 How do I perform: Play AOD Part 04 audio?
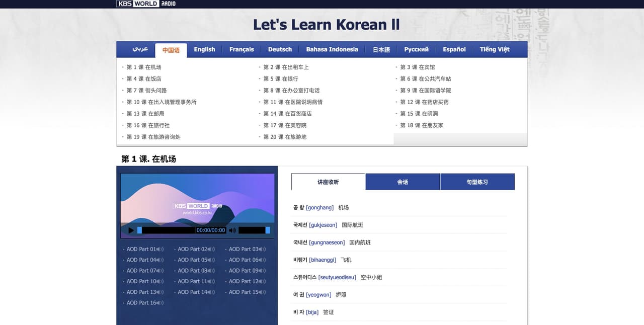pos(144,260)
